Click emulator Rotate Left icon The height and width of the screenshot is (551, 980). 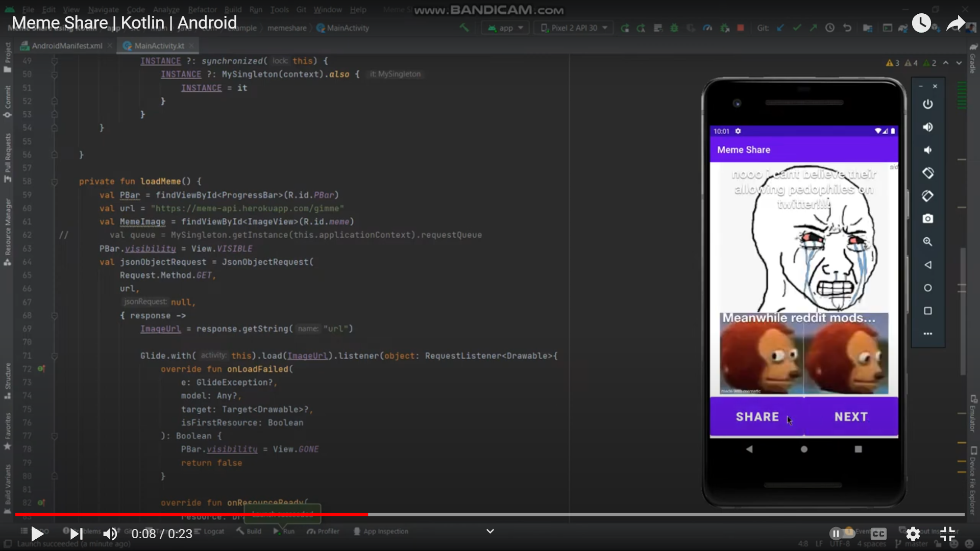928,173
